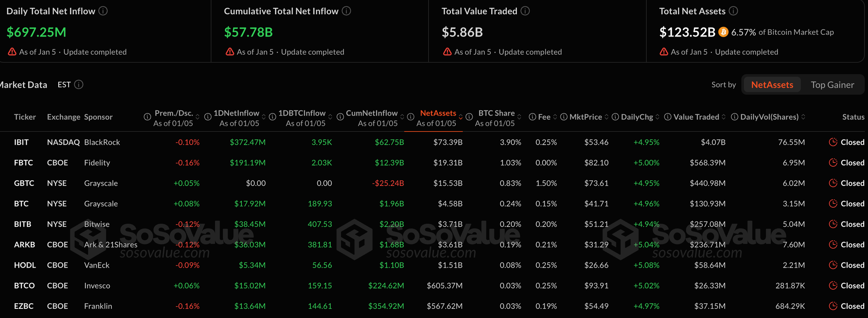Open info tooltip for Total Value Traded
The width and height of the screenshot is (868, 318).
click(525, 11)
